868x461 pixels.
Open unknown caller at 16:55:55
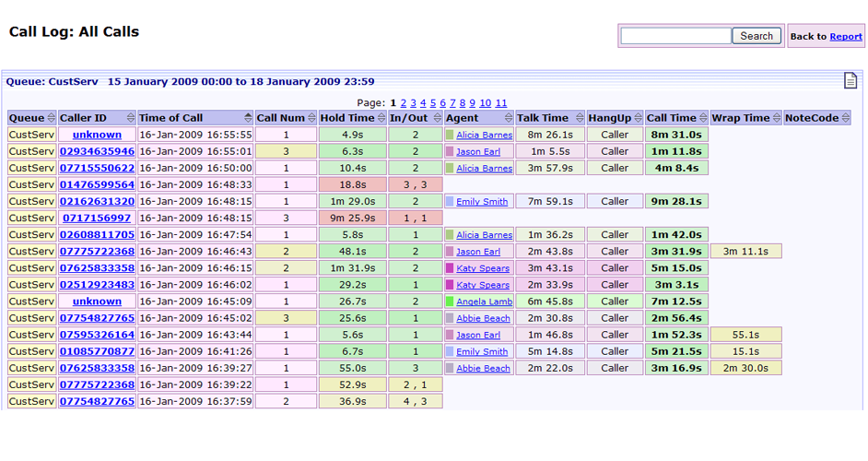pyautogui.click(x=97, y=135)
